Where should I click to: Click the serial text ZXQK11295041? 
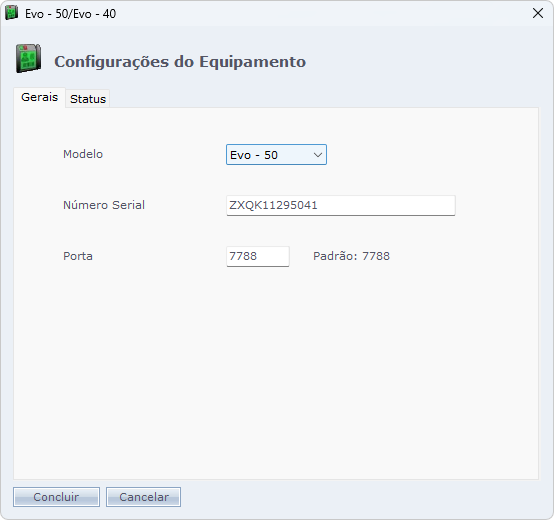tap(273, 205)
